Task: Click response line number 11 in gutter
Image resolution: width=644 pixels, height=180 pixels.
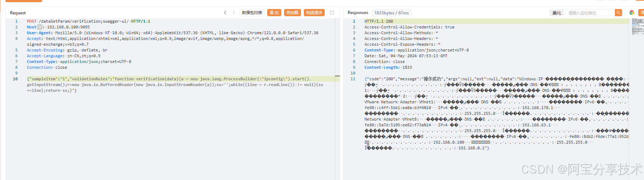Action: [353, 79]
